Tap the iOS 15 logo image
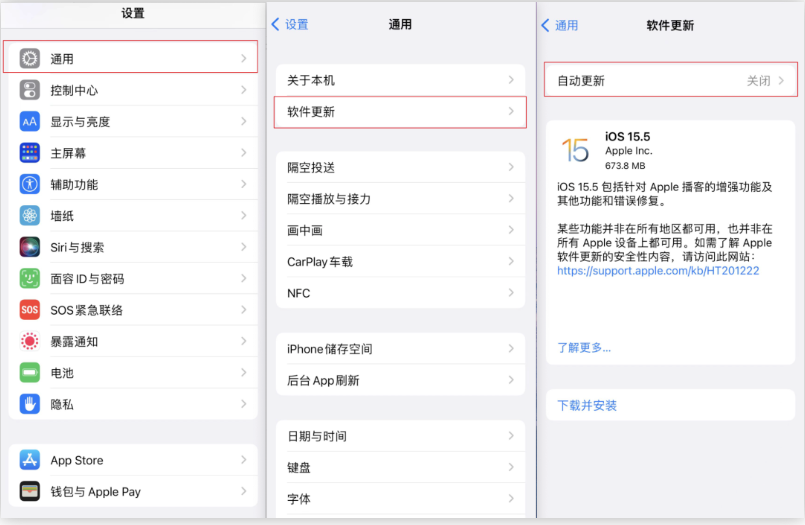 click(576, 150)
